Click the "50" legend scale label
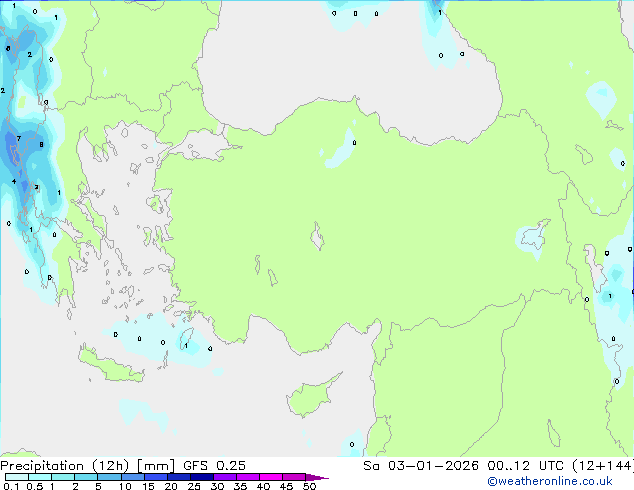The height and width of the screenshot is (490, 634). 309,486
